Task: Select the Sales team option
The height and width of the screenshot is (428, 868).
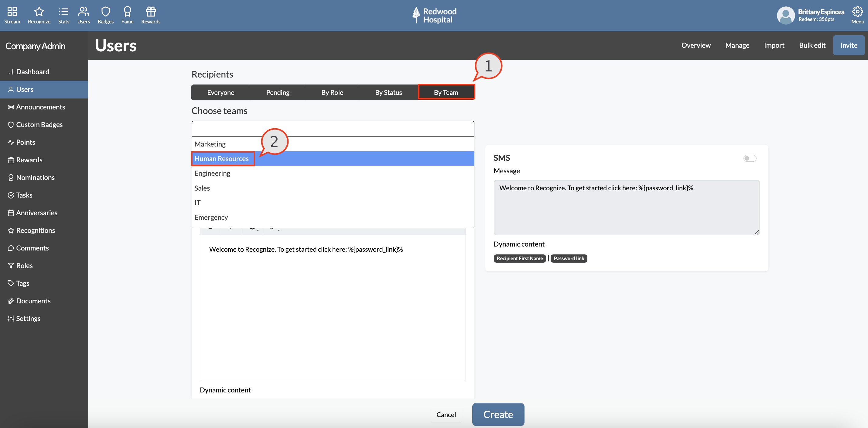Action: click(x=333, y=188)
